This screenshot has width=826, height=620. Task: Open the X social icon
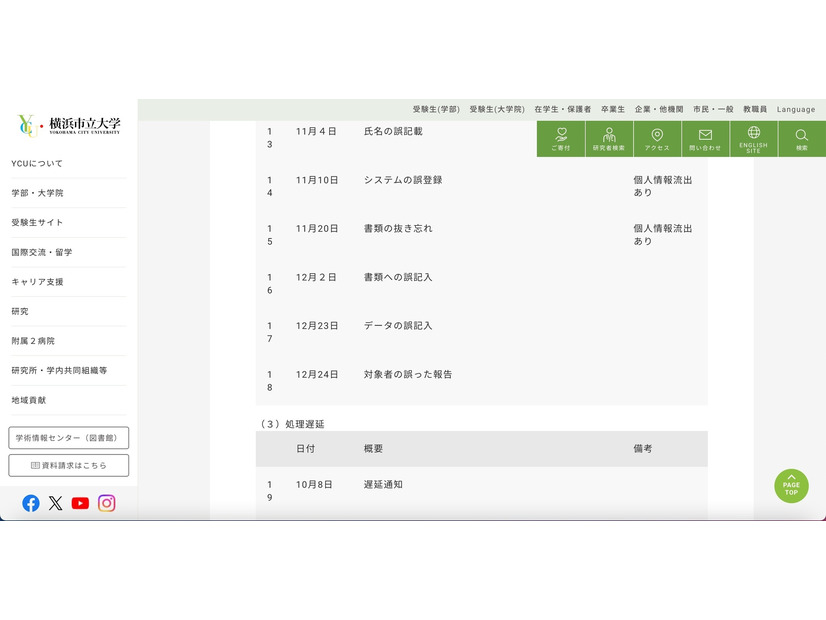click(x=56, y=503)
